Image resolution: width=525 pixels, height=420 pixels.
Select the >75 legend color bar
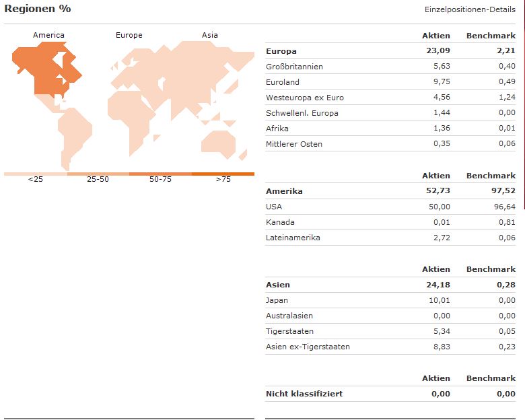click(x=223, y=174)
